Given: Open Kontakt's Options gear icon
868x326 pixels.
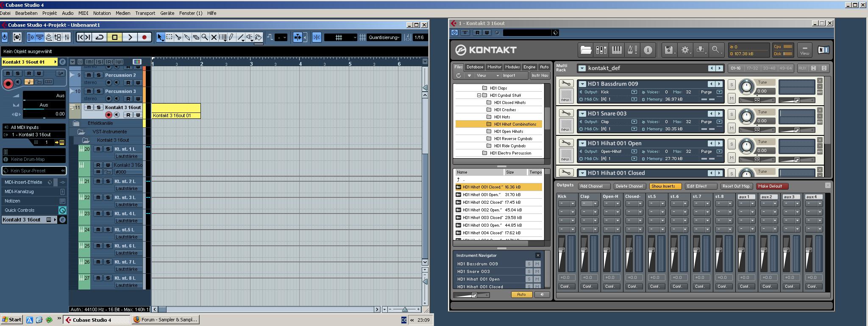Looking at the screenshot, I should point(685,50).
